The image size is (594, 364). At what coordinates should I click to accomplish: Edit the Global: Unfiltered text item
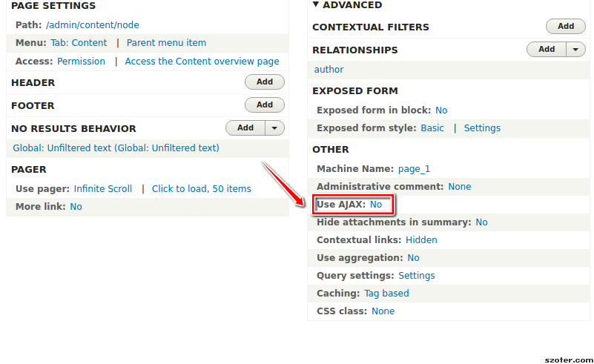[116, 148]
